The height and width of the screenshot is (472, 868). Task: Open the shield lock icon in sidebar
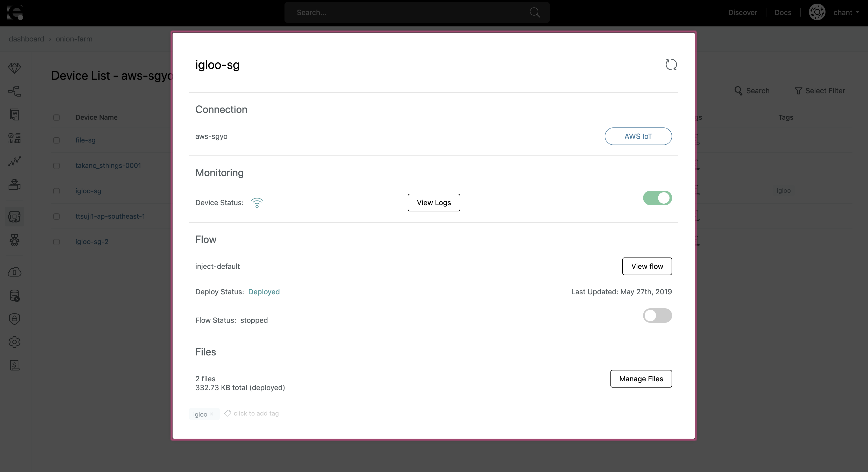pos(15,319)
